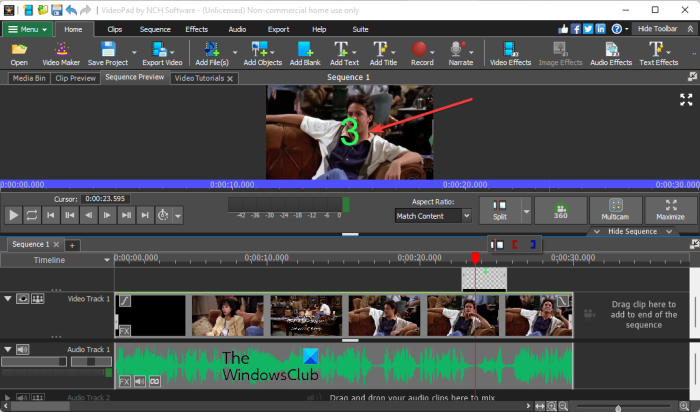Switch to the Export ribbon tab
Screen dimensions: 700x412
tap(279, 29)
